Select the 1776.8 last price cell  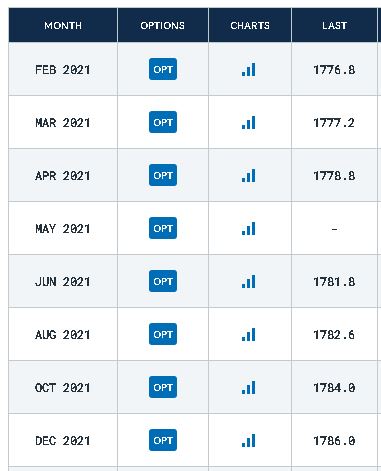click(334, 70)
